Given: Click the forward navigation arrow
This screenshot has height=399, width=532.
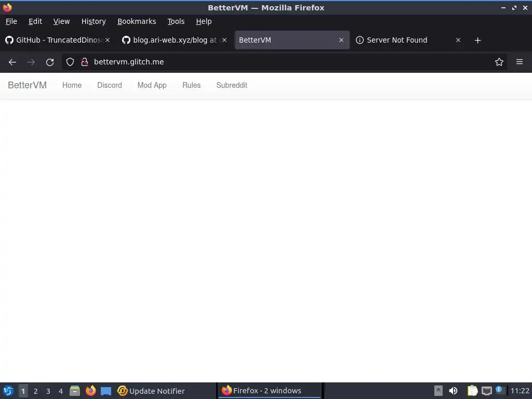Looking at the screenshot, I should 31,62.
